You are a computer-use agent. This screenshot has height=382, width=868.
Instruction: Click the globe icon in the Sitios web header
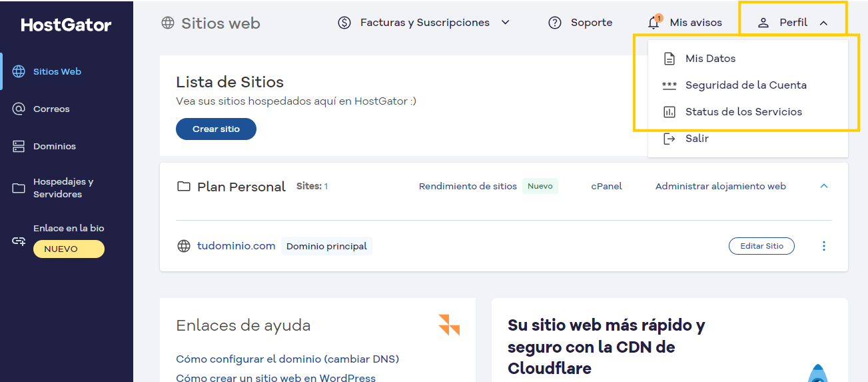coord(168,23)
